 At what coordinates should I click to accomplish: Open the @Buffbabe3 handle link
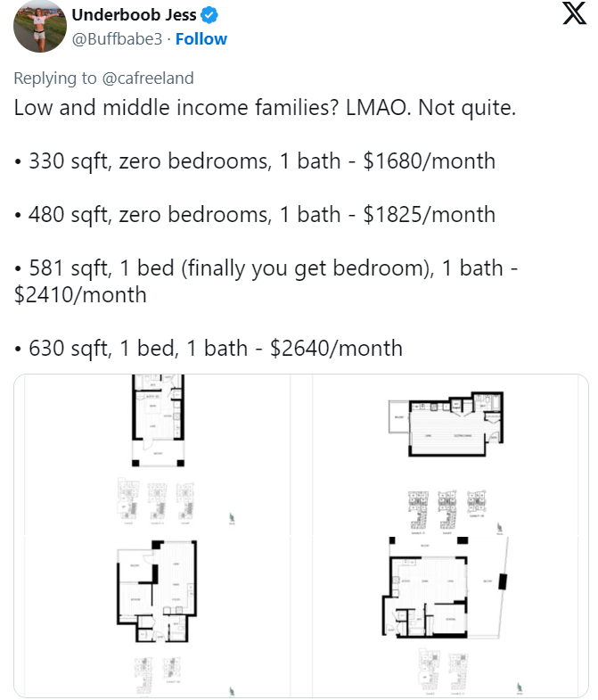[x=117, y=39]
